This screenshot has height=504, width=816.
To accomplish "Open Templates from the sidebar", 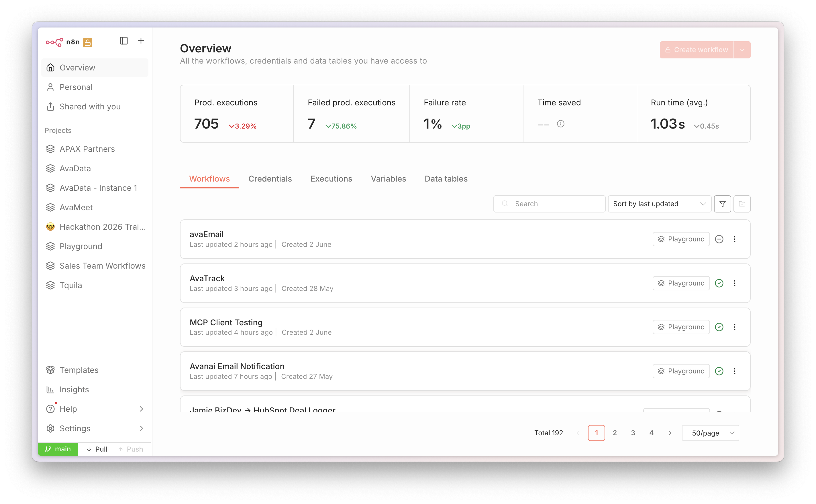I will tap(95, 370).
